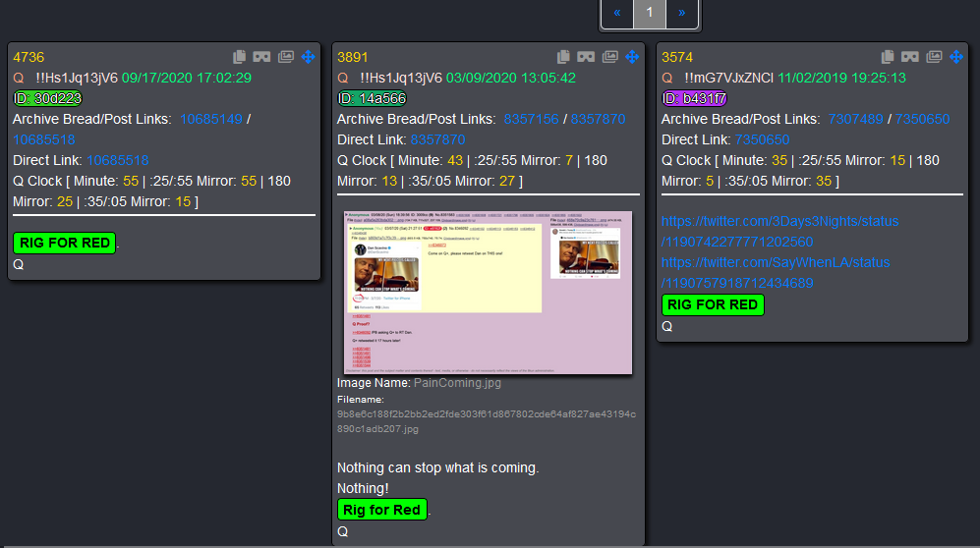Click the glasses icon on post 3574
This screenshot has width=980, height=548.
(910, 57)
